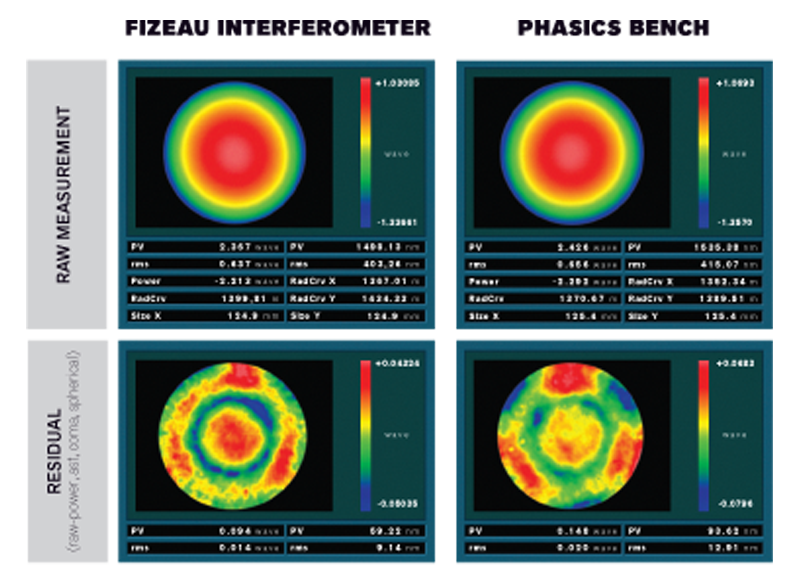Click the Fizeau residual scale maximum value label

397,363
